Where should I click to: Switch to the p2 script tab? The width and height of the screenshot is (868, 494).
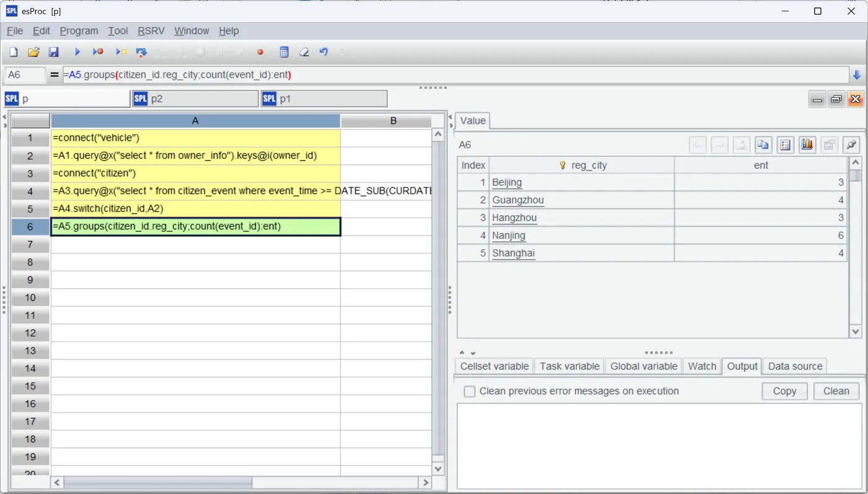(195, 99)
